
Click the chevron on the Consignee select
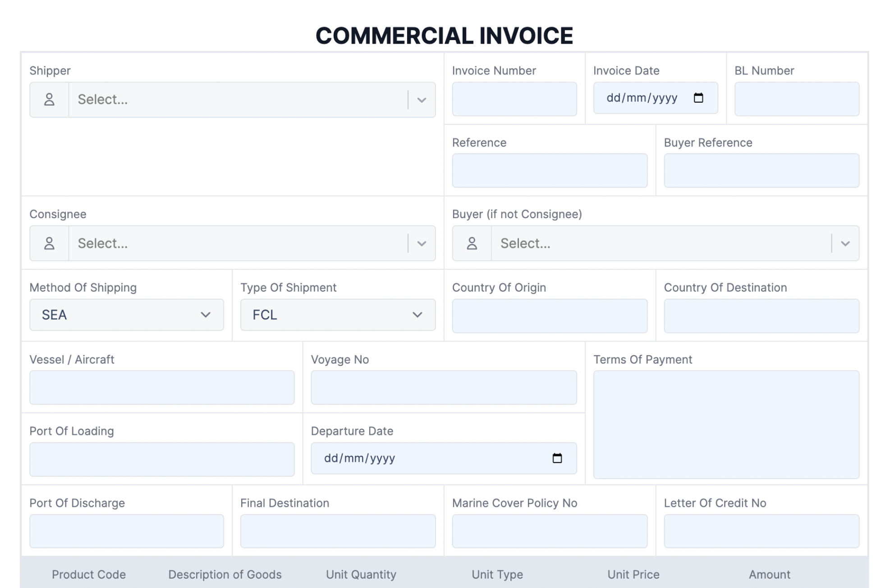pyautogui.click(x=422, y=243)
